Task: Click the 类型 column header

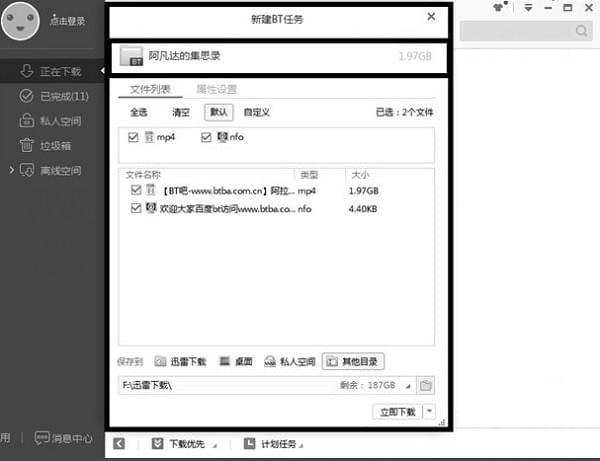Action: (309, 175)
